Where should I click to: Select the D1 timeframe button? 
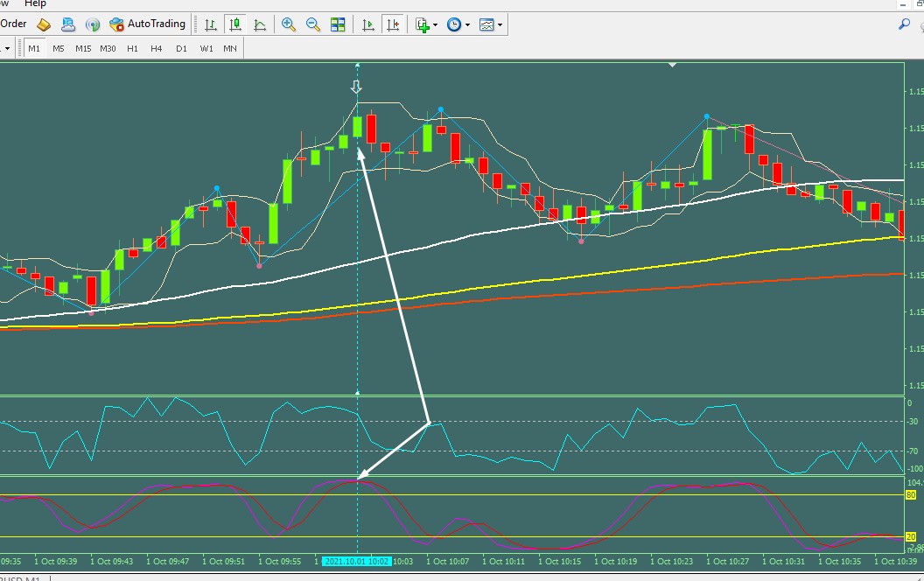point(181,48)
